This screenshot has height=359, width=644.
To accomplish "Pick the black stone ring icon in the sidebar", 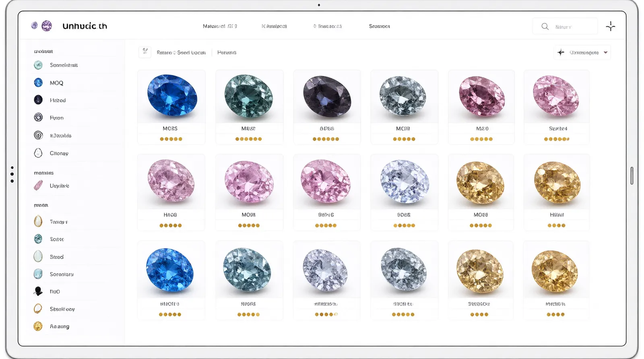I will 38,291.
